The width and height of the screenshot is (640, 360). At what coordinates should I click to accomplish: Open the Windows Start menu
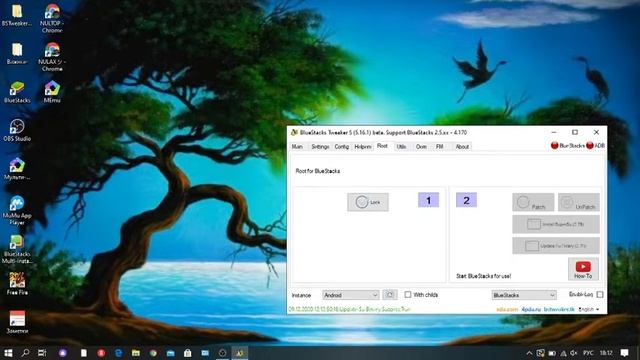click(8, 353)
